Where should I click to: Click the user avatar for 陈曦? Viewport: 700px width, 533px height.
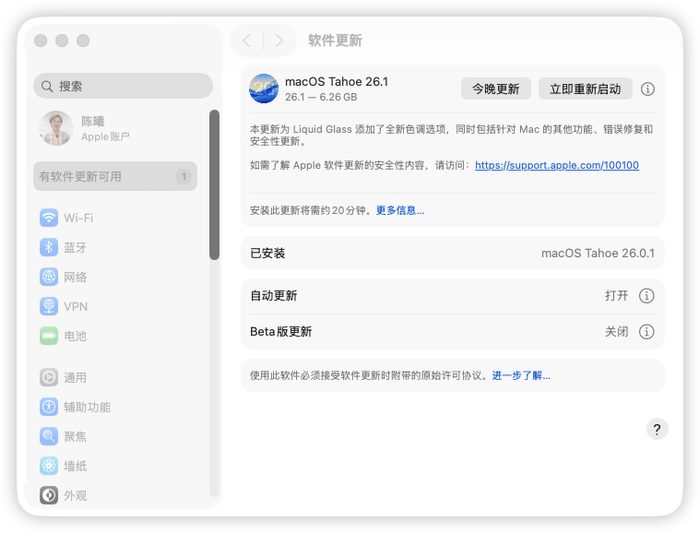coord(56,128)
